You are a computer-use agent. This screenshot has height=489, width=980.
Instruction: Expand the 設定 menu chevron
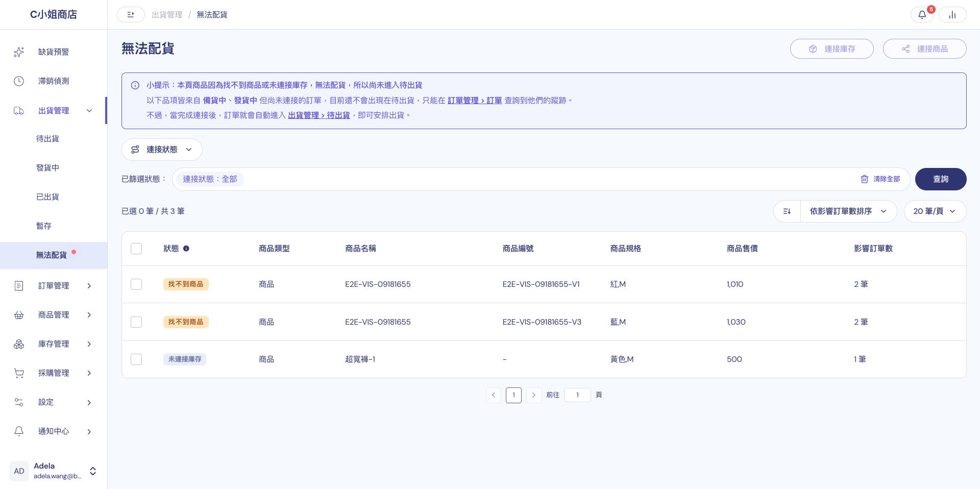89,403
